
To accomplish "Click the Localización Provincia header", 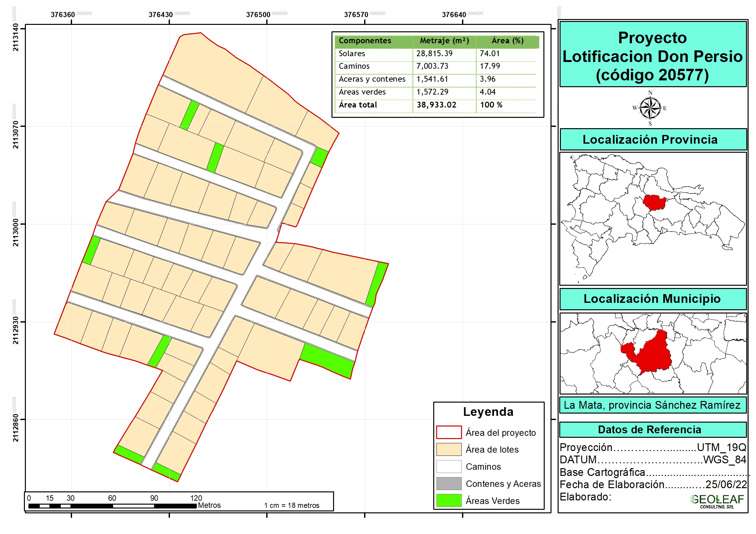I will pos(650,139).
